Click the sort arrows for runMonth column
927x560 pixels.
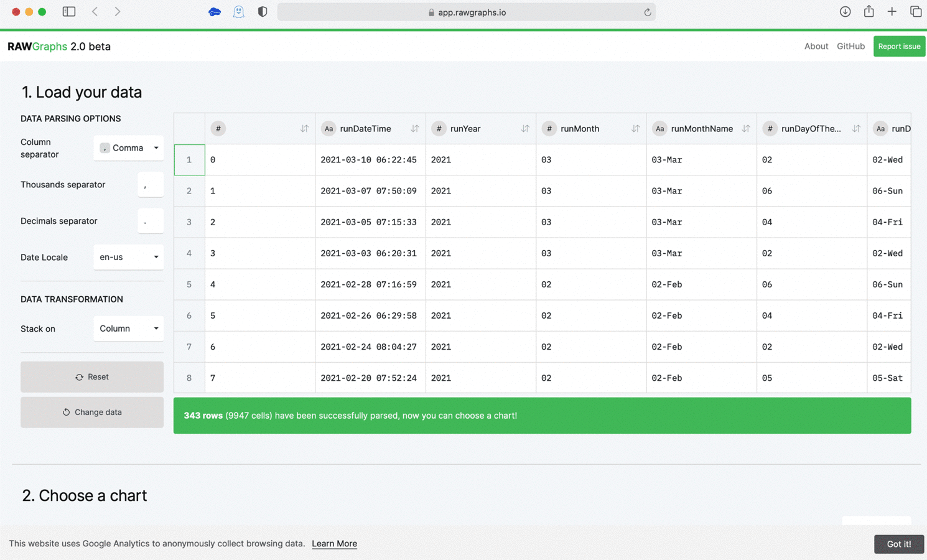pos(635,129)
